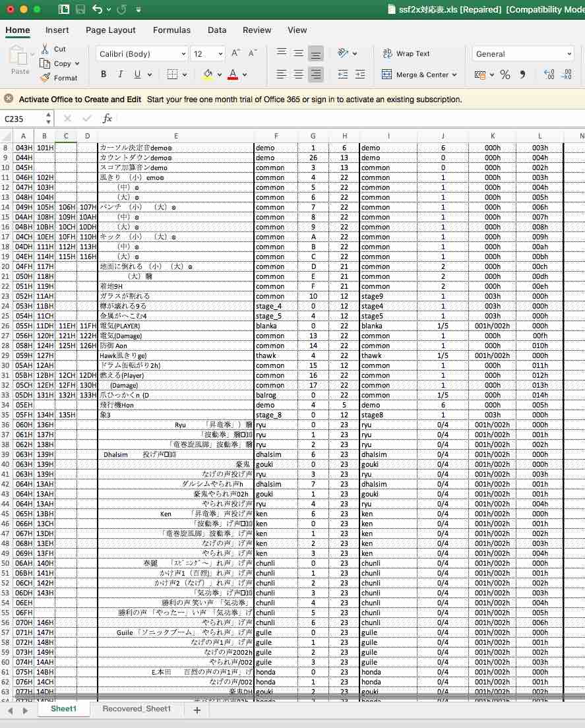This screenshot has height=728, width=585.
Task: Click the Merge & Center button
Action: coord(415,75)
